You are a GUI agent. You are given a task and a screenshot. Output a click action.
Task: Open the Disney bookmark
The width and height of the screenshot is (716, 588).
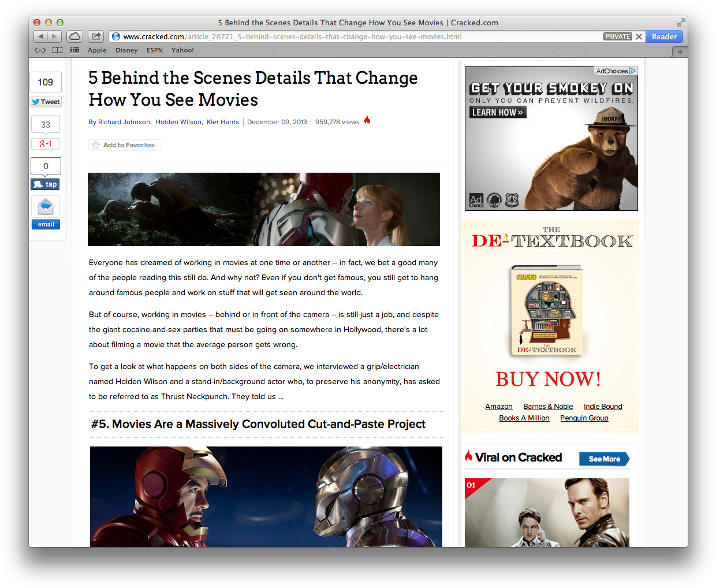coord(126,50)
